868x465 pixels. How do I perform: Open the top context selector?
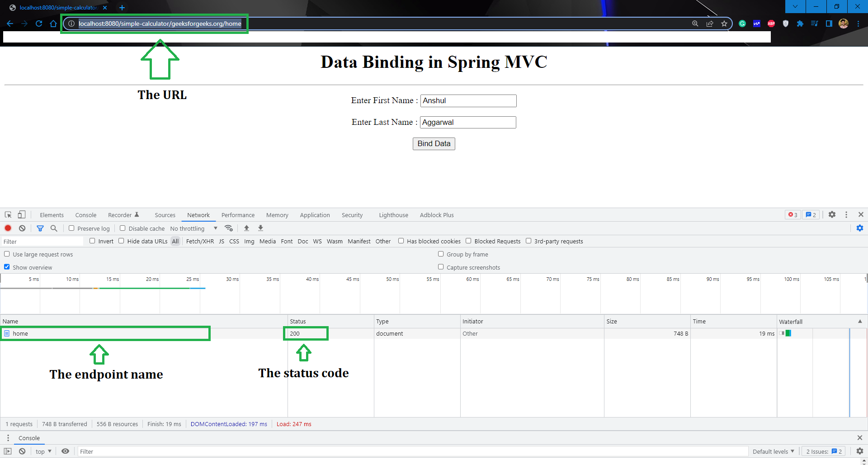click(x=43, y=451)
